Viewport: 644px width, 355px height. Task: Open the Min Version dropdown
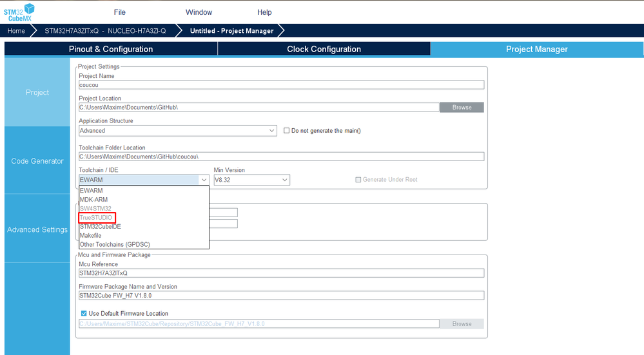tap(252, 180)
